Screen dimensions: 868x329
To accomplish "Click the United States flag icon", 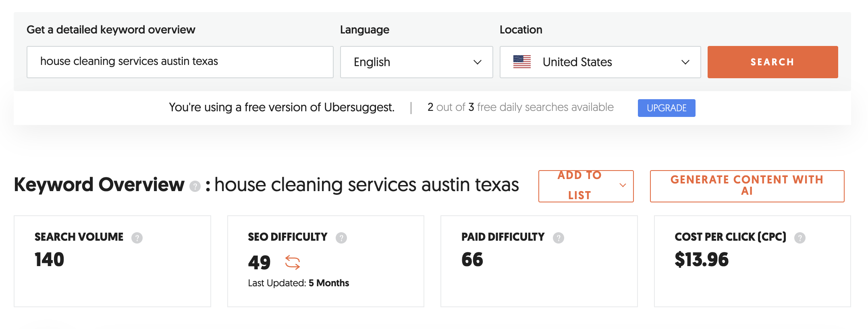I will point(522,62).
